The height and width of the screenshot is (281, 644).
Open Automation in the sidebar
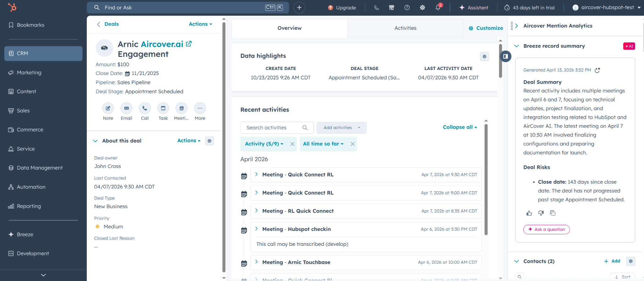pos(43,187)
